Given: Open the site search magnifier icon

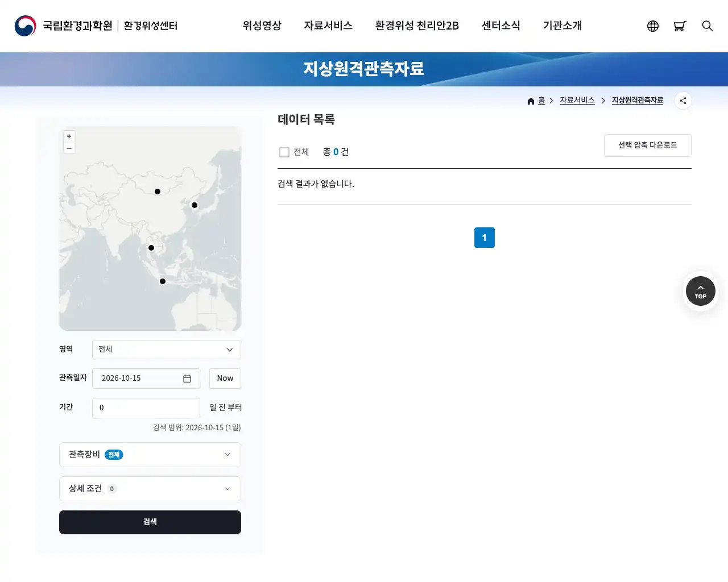Looking at the screenshot, I should [x=708, y=26].
